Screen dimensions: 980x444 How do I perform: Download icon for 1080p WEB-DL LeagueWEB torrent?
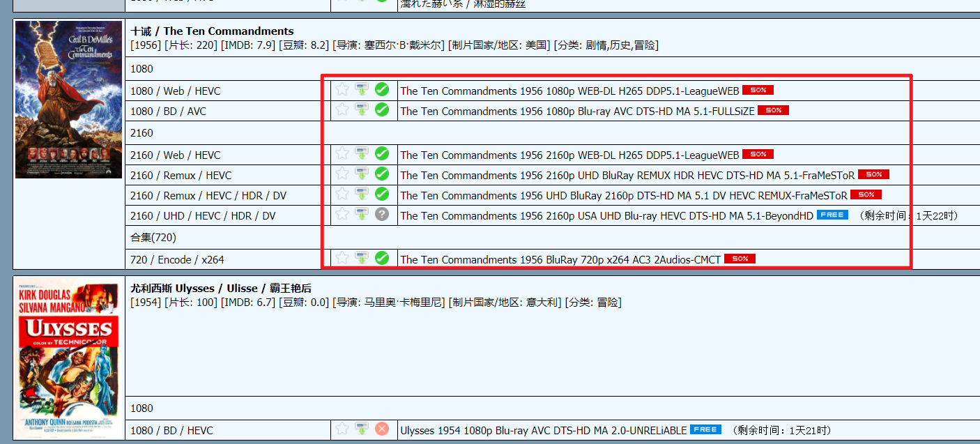(361, 89)
